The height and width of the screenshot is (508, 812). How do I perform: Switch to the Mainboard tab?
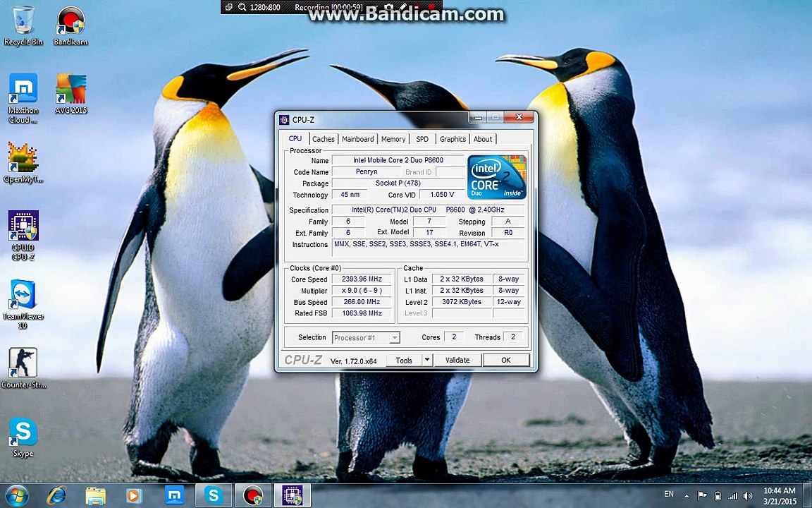[x=357, y=139]
